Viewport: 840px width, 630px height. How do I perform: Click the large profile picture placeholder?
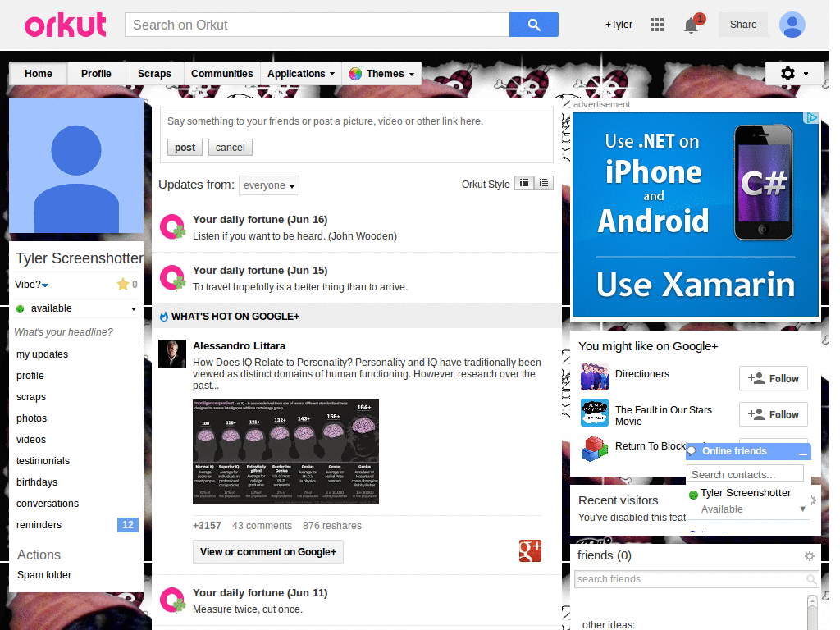pyautogui.click(x=76, y=166)
